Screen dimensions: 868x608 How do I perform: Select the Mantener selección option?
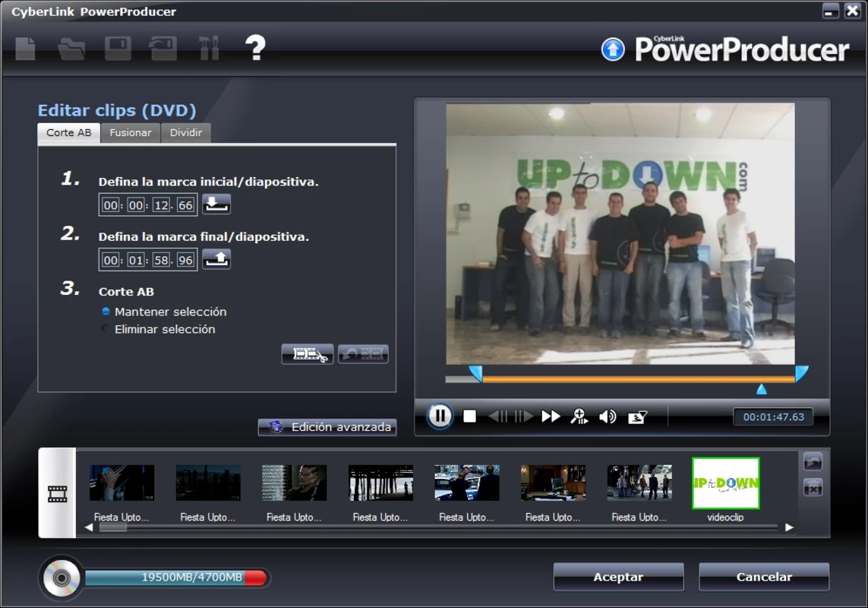[164, 312]
